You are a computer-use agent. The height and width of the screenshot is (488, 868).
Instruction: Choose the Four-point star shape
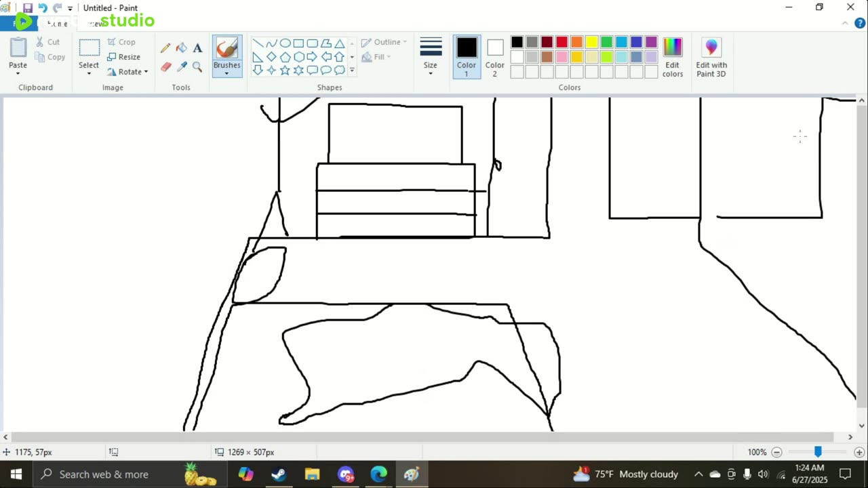[x=271, y=70]
